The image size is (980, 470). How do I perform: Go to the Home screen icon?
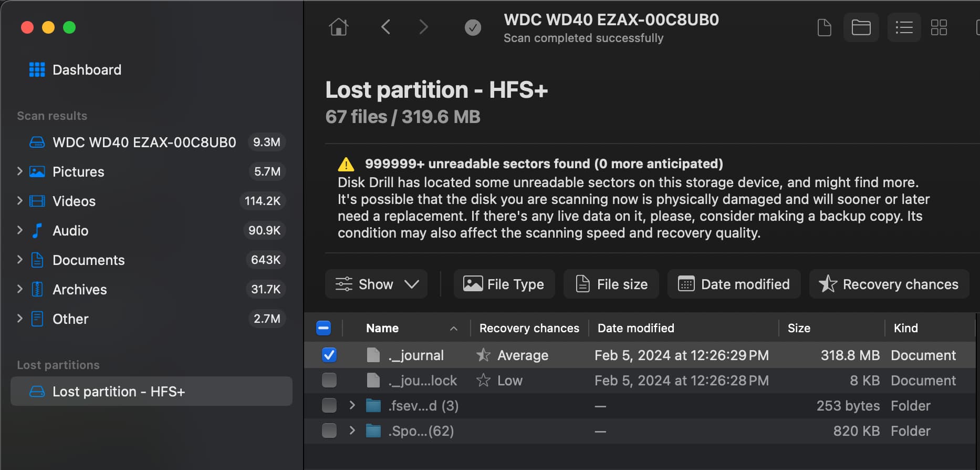(338, 27)
